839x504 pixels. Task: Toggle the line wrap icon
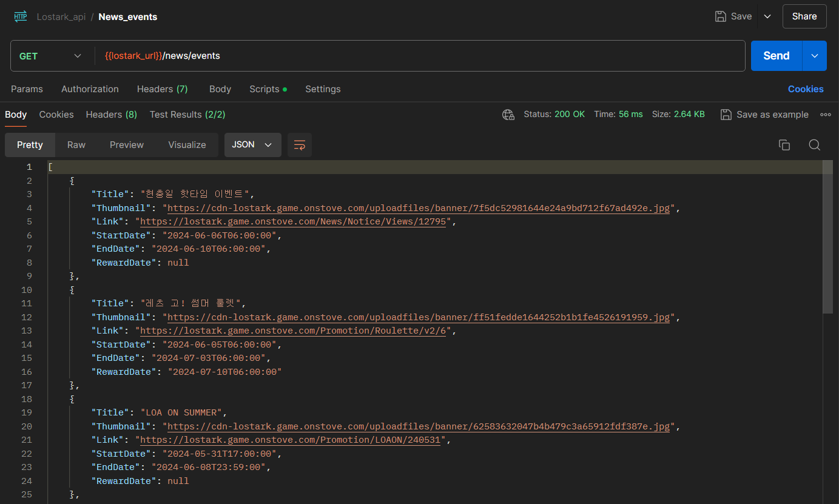300,145
